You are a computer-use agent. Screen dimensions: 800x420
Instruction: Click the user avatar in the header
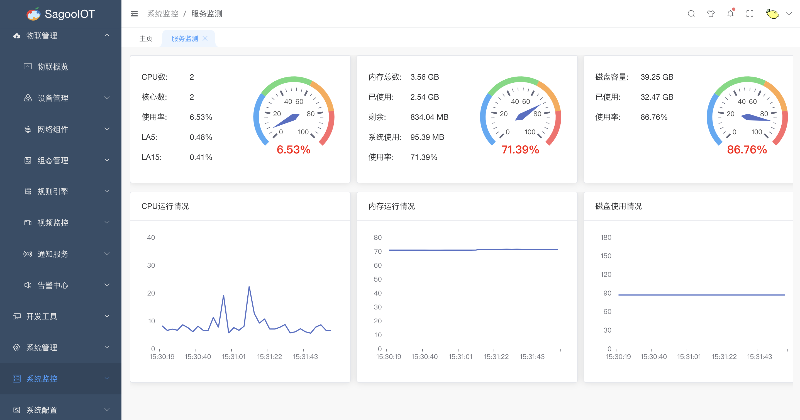[x=772, y=14]
